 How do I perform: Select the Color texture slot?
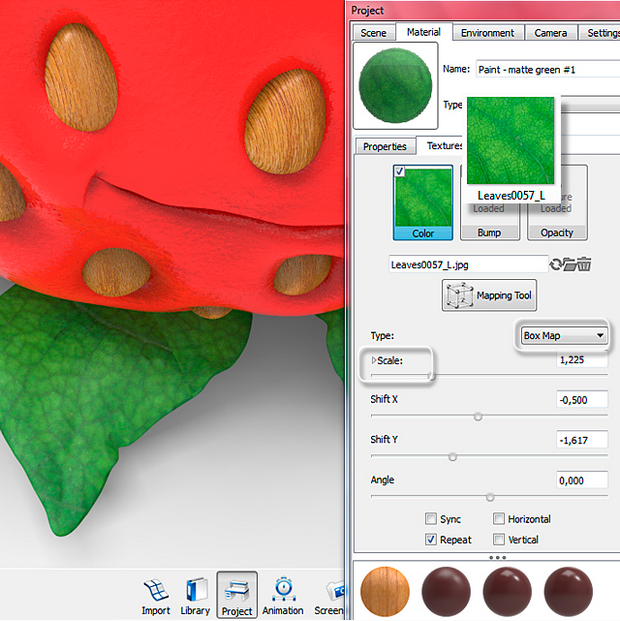(x=423, y=203)
